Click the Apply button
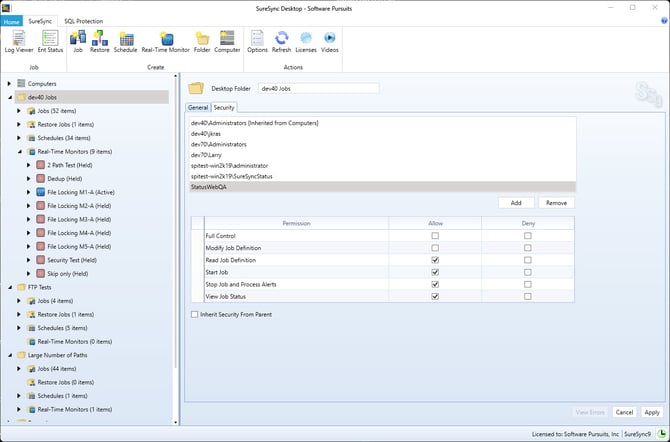 point(652,413)
